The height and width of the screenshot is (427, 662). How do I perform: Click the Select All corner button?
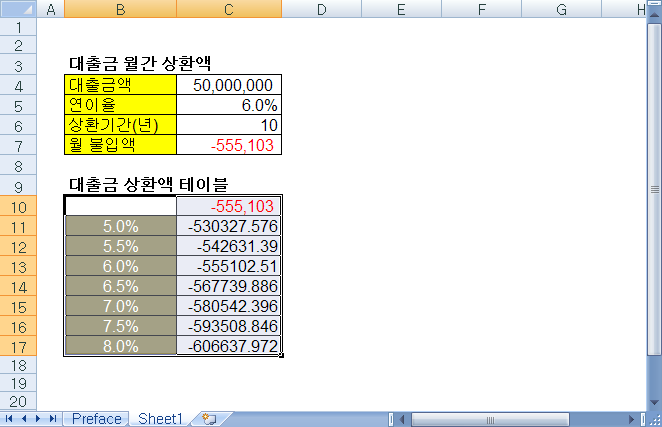coord(18,8)
